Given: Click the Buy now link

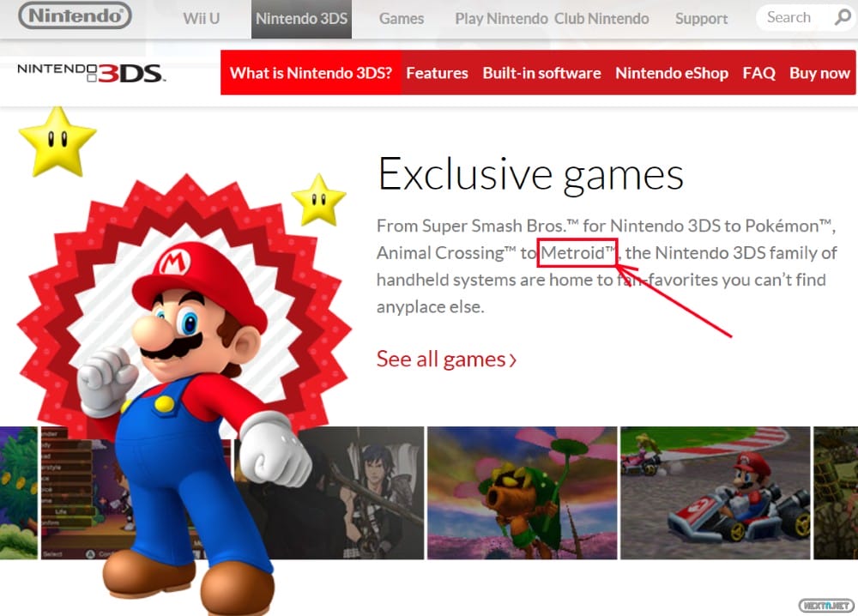Looking at the screenshot, I should pos(819,73).
